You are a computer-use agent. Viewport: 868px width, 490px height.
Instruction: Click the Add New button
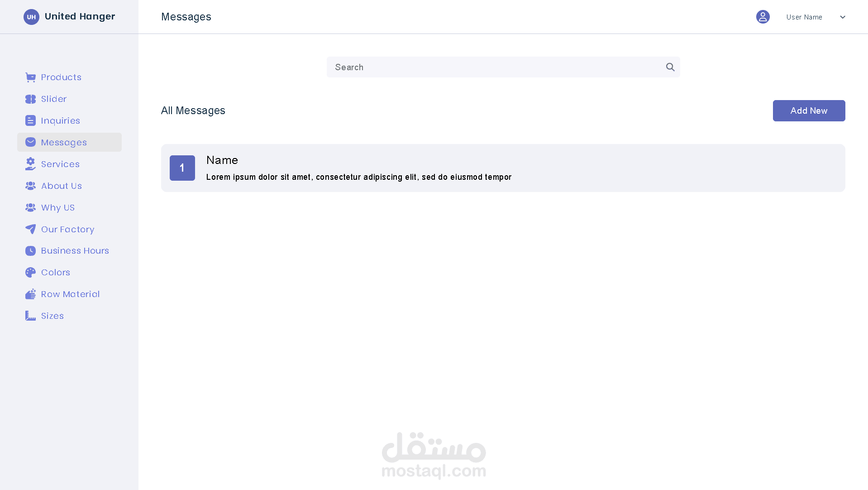pyautogui.click(x=809, y=110)
